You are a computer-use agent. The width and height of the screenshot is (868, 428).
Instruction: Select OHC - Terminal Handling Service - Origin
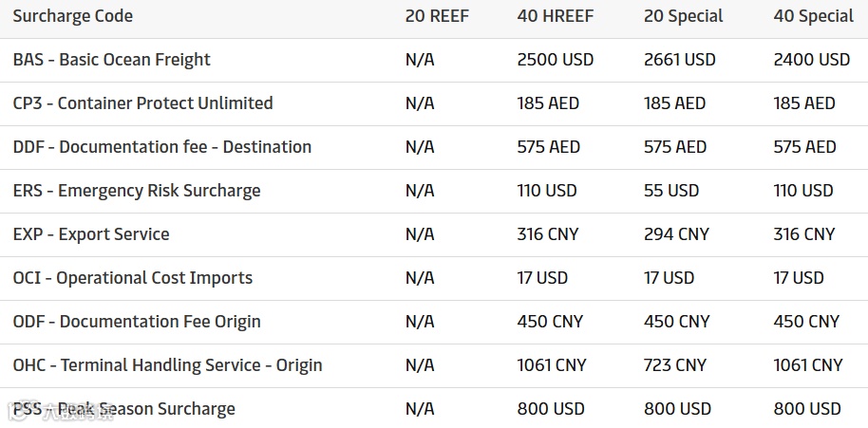click(x=167, y=365)
